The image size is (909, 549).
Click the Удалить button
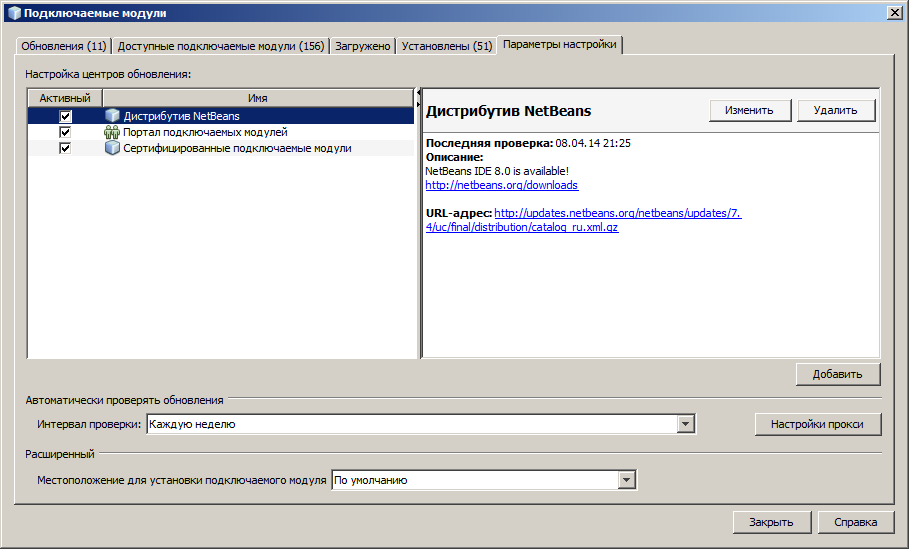coord(835,110)
